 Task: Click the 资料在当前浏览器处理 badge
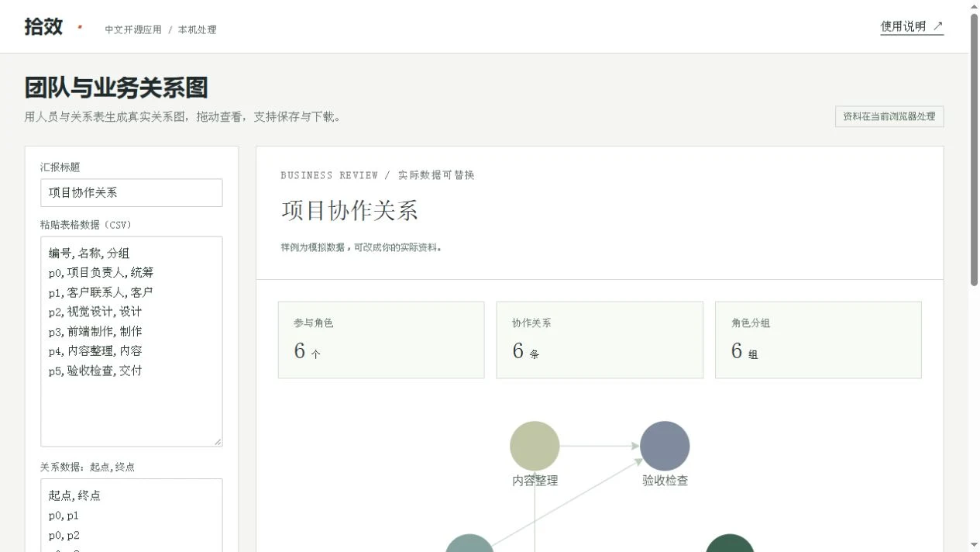[889, 116]
